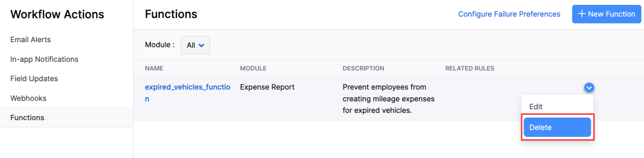Go to Email Alerts in the sidebar
644x158 pixels.
tap(31, 40)
